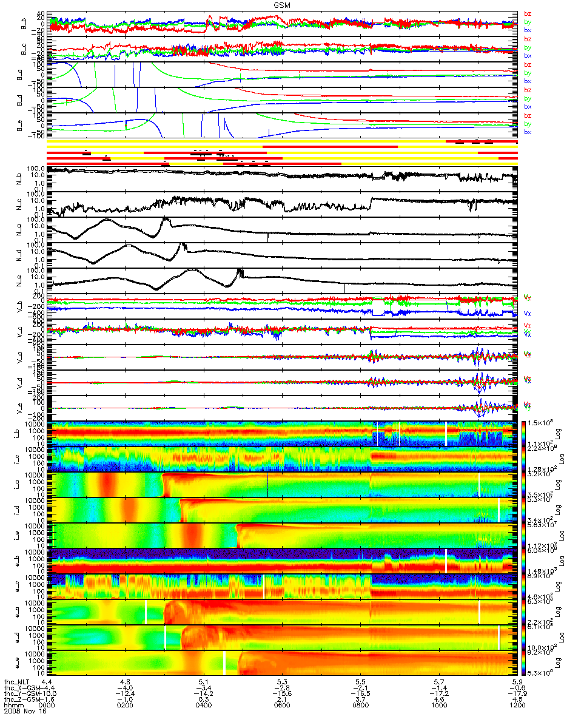
Task: Click the thc_MLT row label
Action: coord(17,681)
